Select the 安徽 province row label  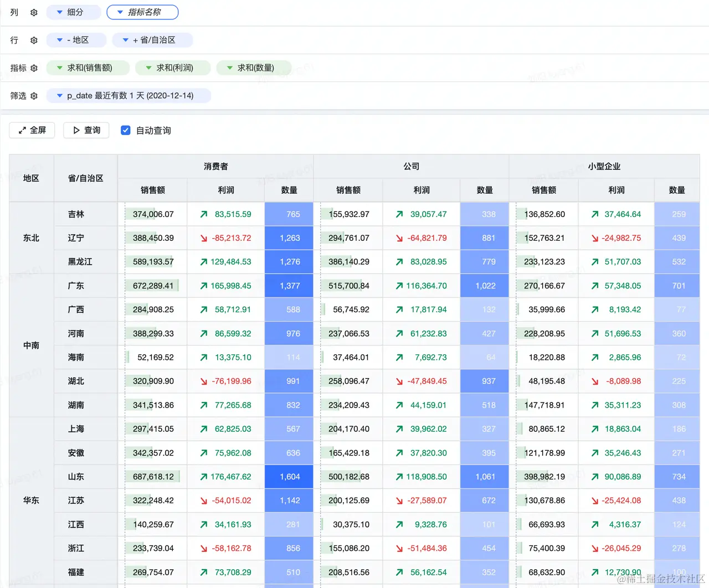(86, 453)
